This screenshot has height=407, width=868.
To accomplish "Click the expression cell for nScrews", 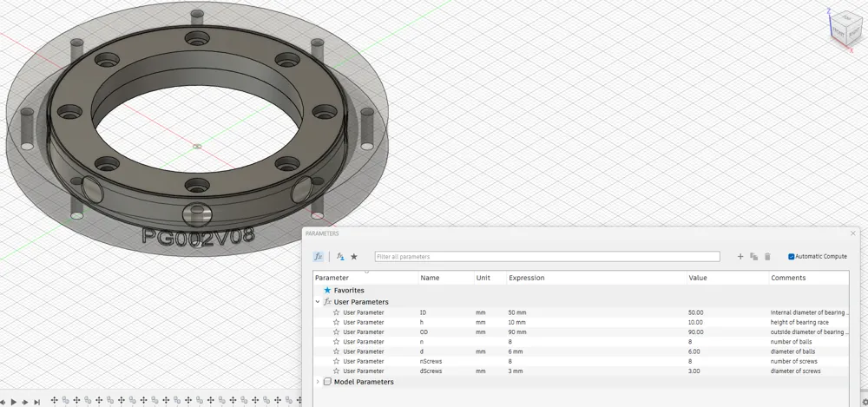I will pos(596,361).
